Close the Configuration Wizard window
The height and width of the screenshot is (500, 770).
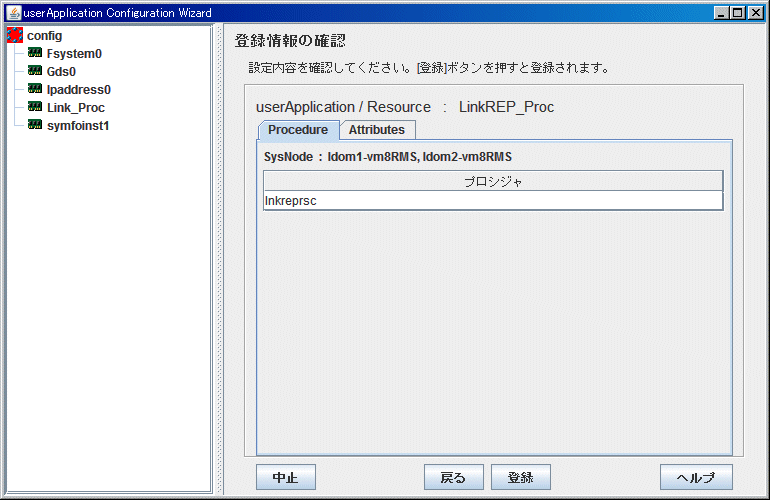(x=755, y=13)
